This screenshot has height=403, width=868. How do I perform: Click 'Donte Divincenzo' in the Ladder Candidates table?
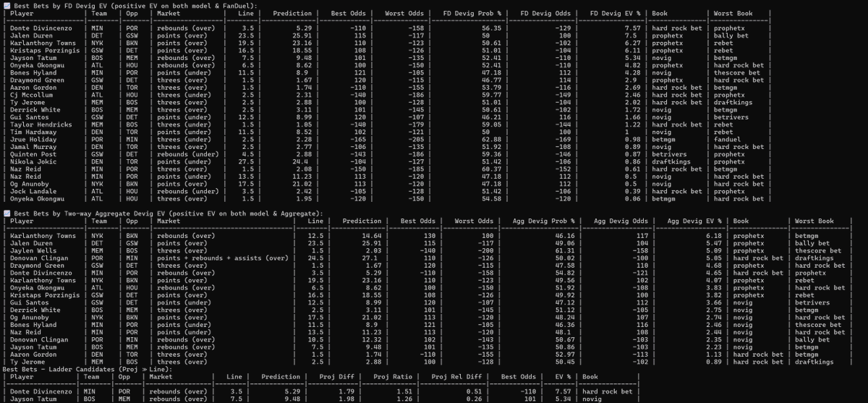[x=40, y=391]
